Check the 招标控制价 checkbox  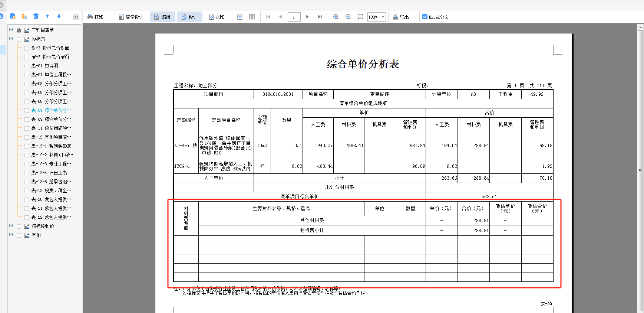pyautogui.click(x=19, y=226)
